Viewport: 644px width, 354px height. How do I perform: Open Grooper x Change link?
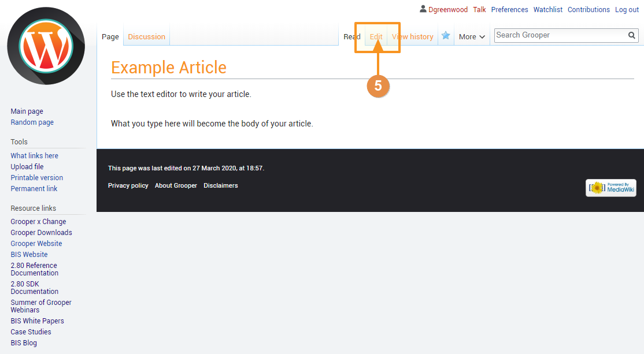[x=38, y=222]
